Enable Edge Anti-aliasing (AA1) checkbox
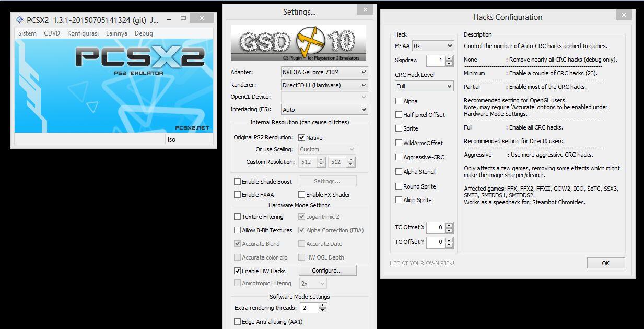This screenshot has width=644, height=329. point(238,322)
